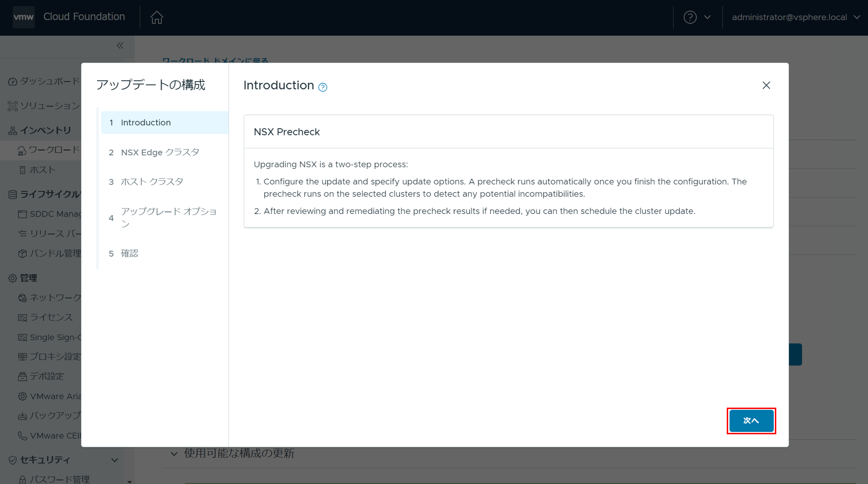Open ダッシュボード in the sidebar
Image resolution: width=868 pixels, height=484 pixels.
tap(44, 81)
